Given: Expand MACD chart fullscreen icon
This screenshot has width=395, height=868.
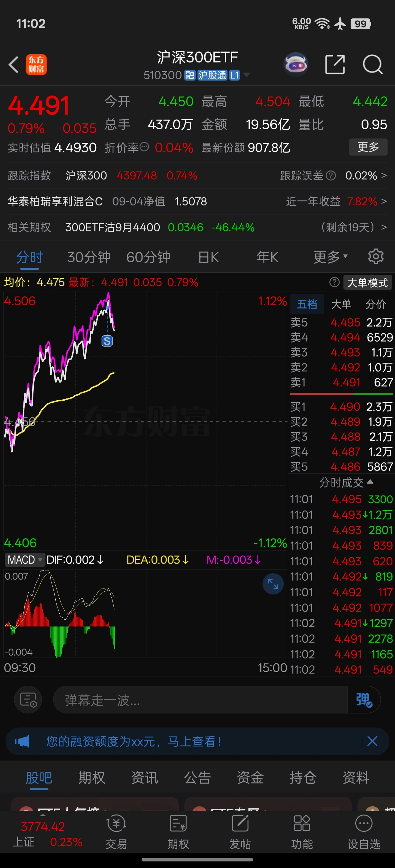Looking at the screenshot, I should click(272, 584).
